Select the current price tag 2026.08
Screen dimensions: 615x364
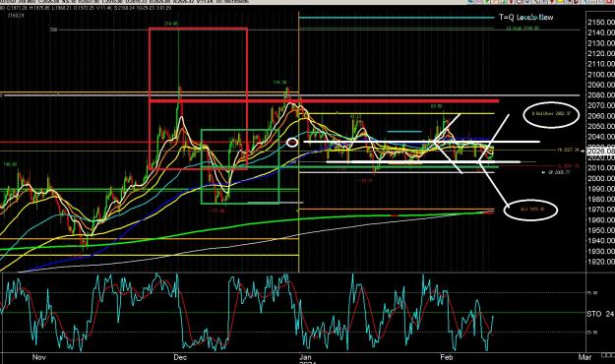pos(601,152)
